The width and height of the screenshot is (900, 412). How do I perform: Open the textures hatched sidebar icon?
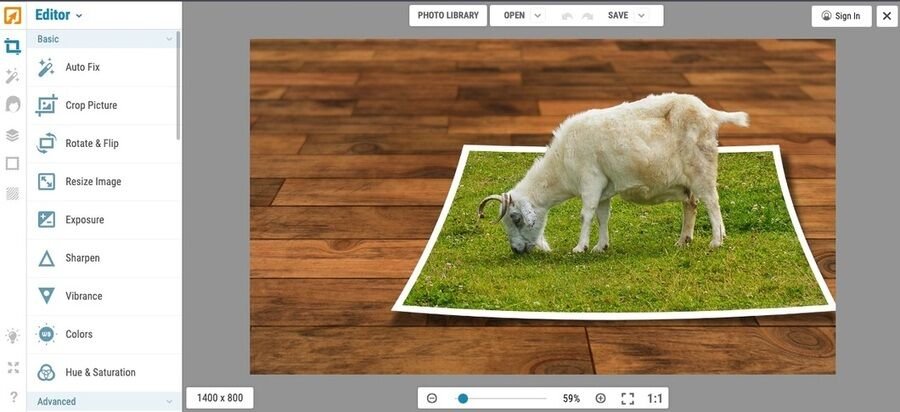tap(12, 194)
